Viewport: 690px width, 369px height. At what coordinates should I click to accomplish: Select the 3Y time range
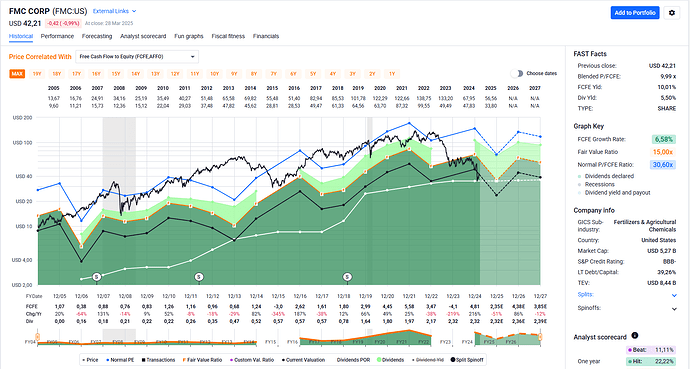pos(352,73)
